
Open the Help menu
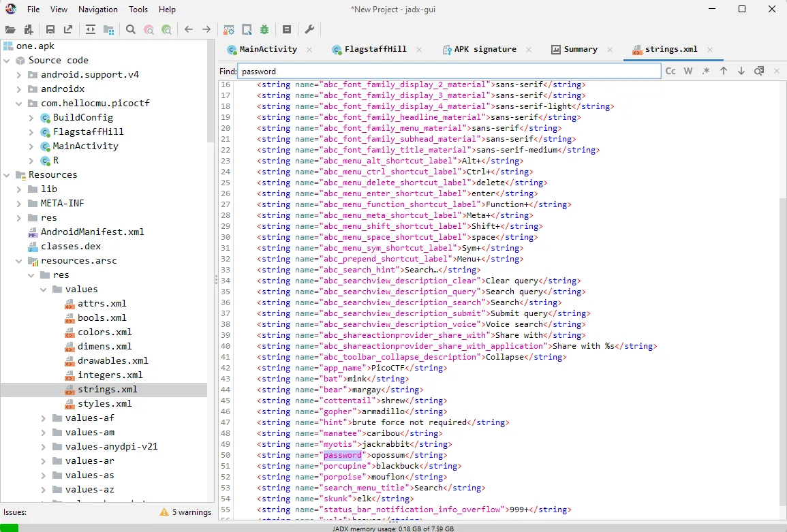pos(167,10)
